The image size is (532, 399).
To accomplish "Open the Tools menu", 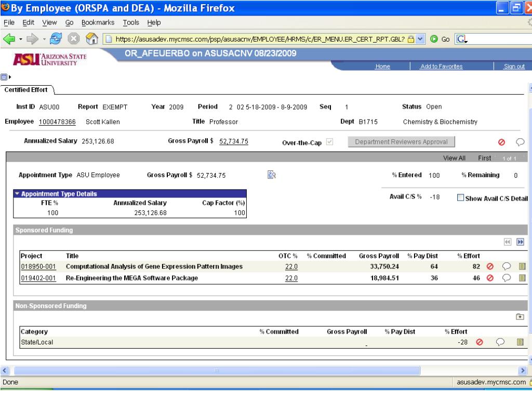I will [131, 22].
